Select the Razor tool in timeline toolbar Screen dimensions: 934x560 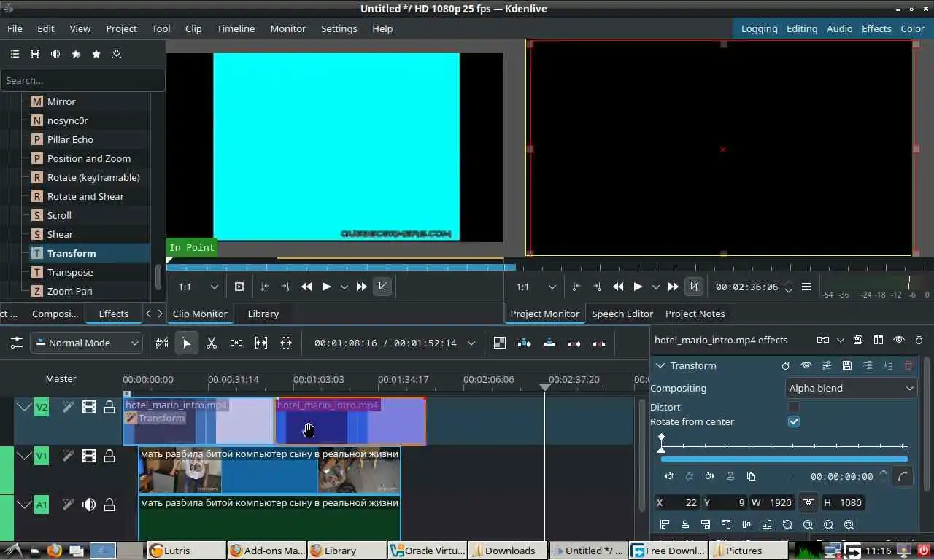(x=212, y=343)
